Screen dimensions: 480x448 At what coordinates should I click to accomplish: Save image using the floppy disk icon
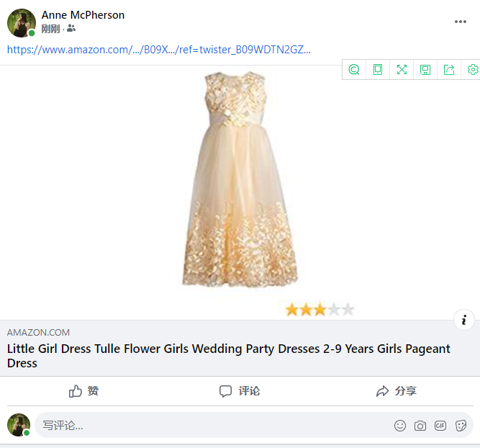425,69
